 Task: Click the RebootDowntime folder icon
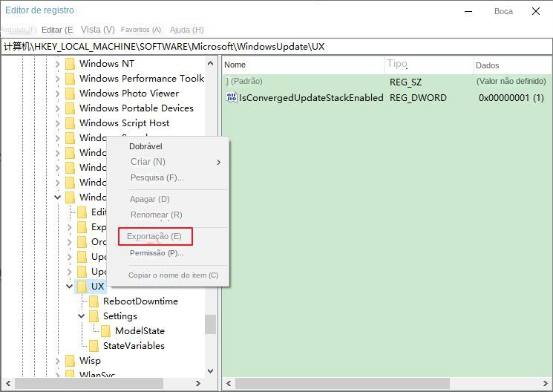pyautogui.click(x=94, y=301)
